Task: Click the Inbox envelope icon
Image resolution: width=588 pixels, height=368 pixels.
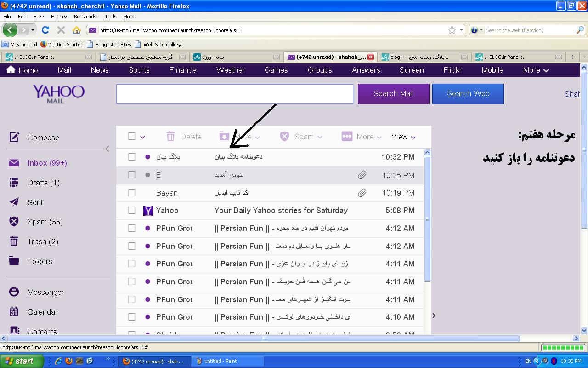Action: pos(14,163)
